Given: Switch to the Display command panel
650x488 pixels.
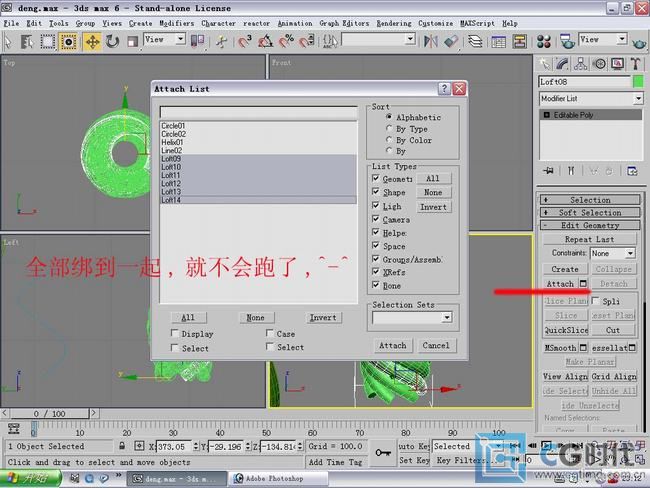Looking at the screenshot, I should click(618, 64).
